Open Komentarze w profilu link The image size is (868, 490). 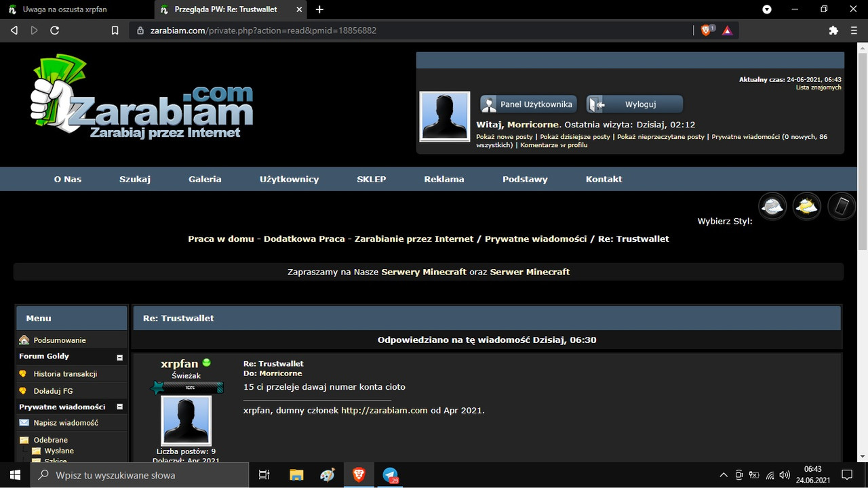click(553, 145)
